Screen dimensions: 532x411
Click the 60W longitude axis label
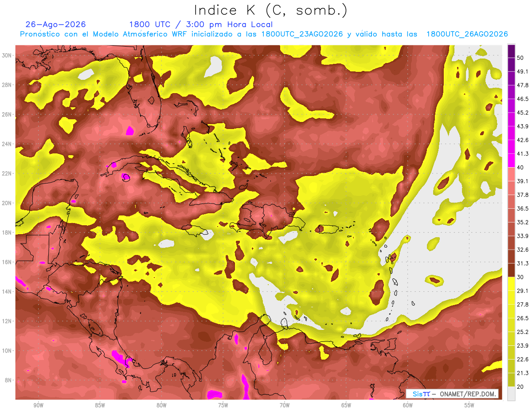tap(408, 405)
